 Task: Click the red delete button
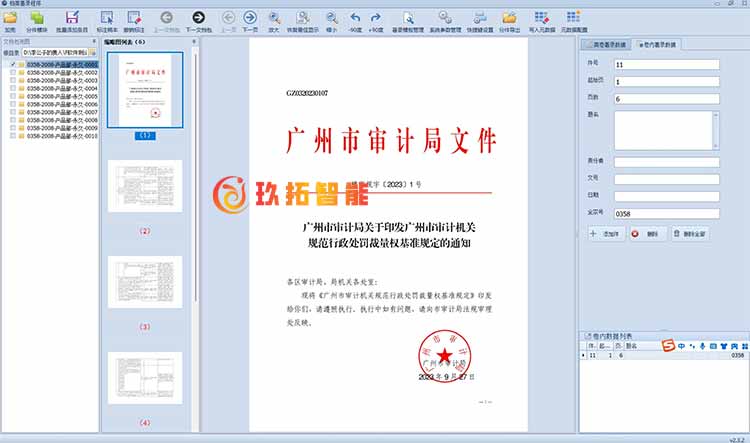(647, 233)
